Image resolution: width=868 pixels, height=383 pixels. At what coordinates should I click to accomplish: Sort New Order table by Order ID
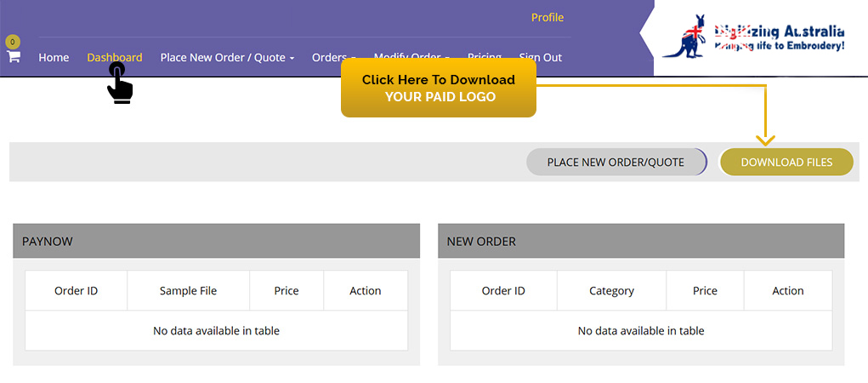click(503, 291)
